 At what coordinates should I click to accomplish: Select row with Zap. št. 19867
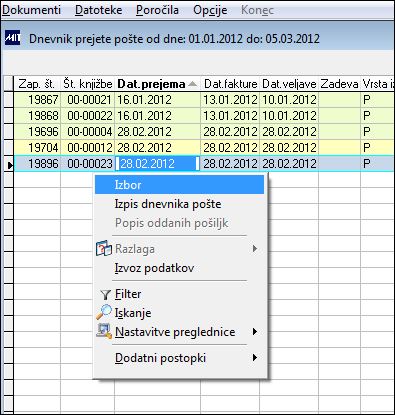click(204, 100)
